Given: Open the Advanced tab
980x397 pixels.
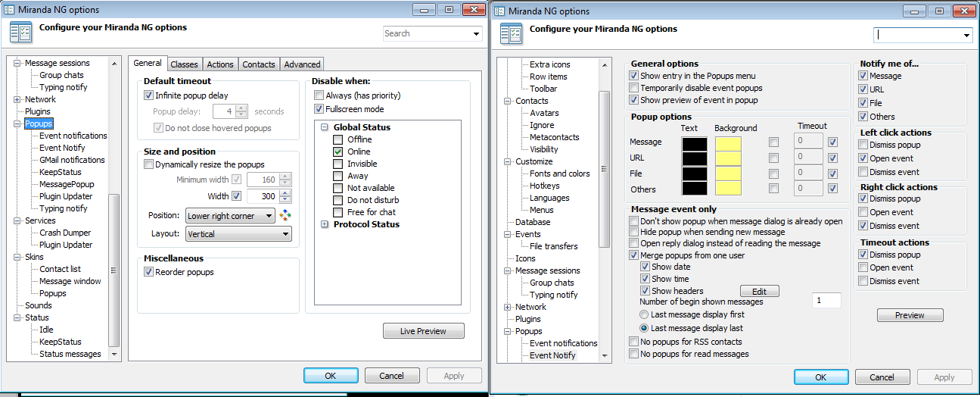Looking at the screenshot, I should [303, 64].
